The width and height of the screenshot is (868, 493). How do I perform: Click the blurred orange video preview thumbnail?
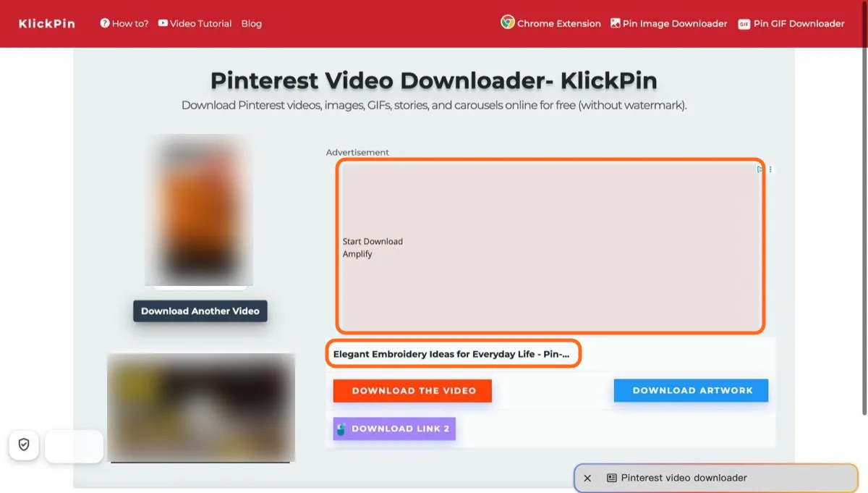tap(199, 210)
